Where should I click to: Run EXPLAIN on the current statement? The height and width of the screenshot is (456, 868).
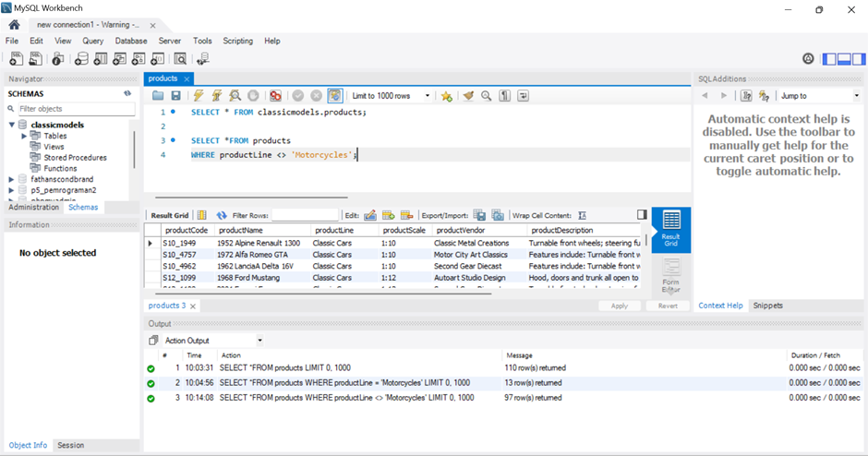pyautogui.click(x=235, y=96)
